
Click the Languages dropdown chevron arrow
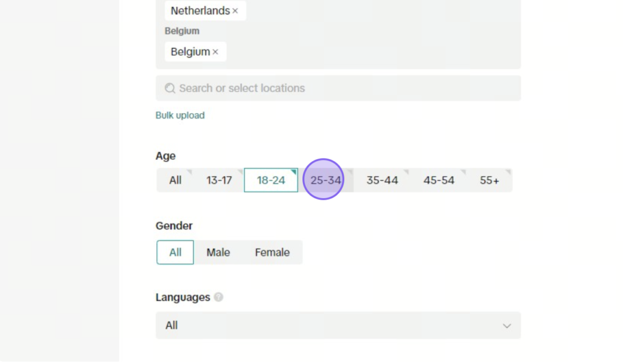507,326
